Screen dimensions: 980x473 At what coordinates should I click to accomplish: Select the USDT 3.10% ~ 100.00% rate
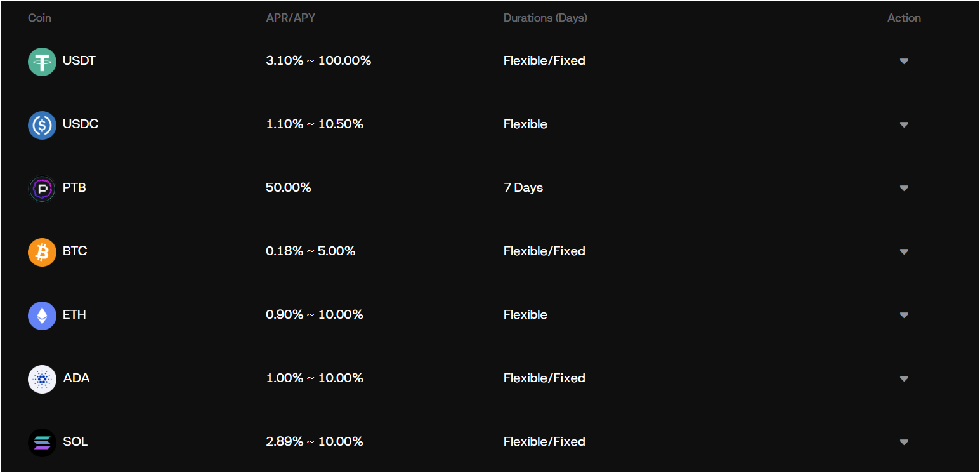(x=318, y=61)
